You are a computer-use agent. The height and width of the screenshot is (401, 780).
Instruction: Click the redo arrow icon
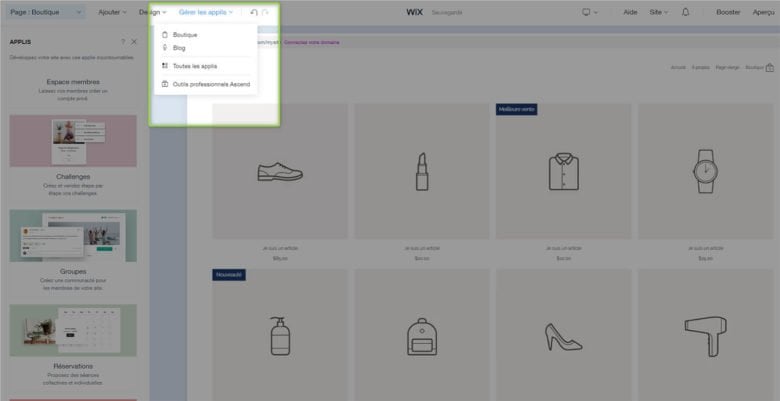click(266, 12)
